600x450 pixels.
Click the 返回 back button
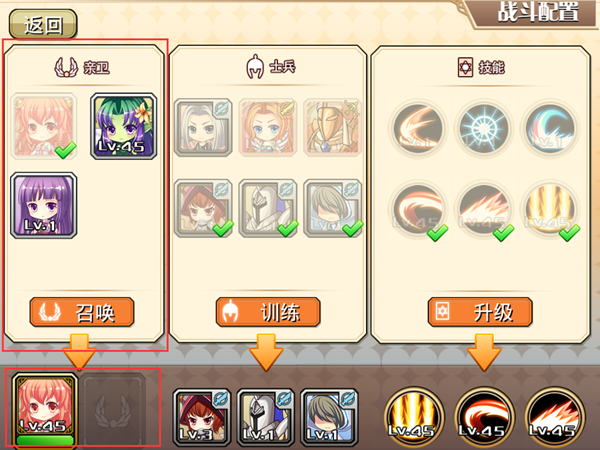pos(43,24)
